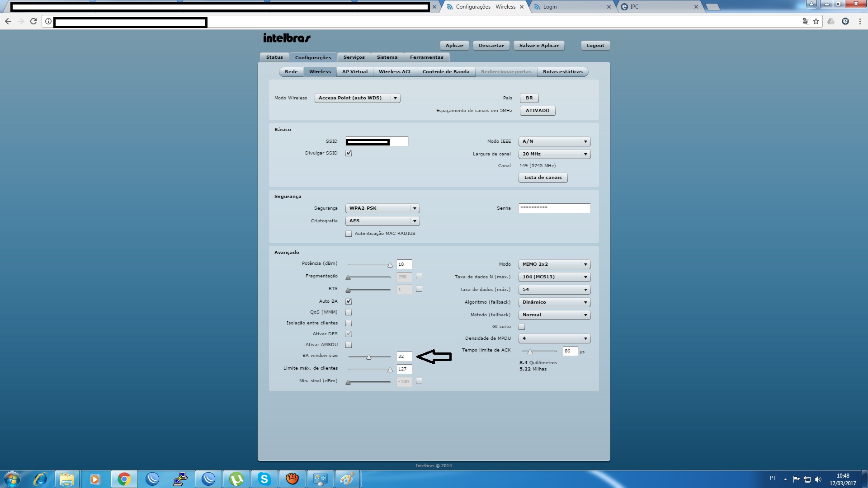Viewport: 868px width, 488px height.
Task: Uncheck the Divulgar SSID checkbox
Action: click(349, 153)
